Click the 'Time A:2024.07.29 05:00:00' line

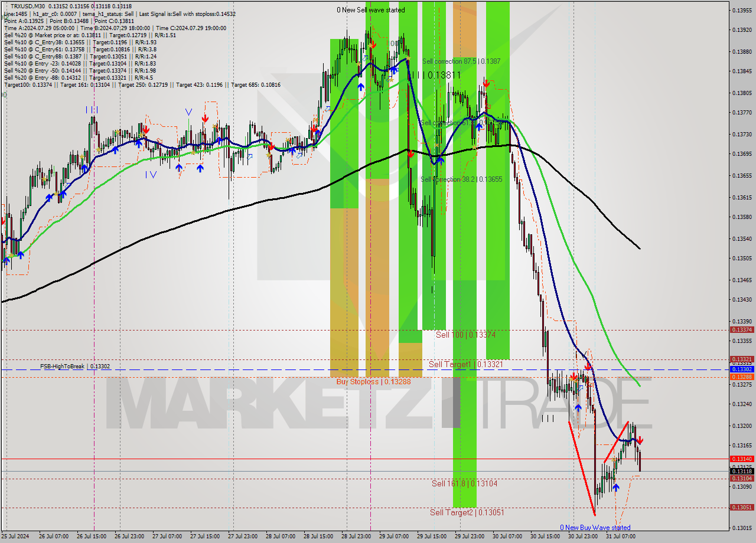tap(115, 28)
